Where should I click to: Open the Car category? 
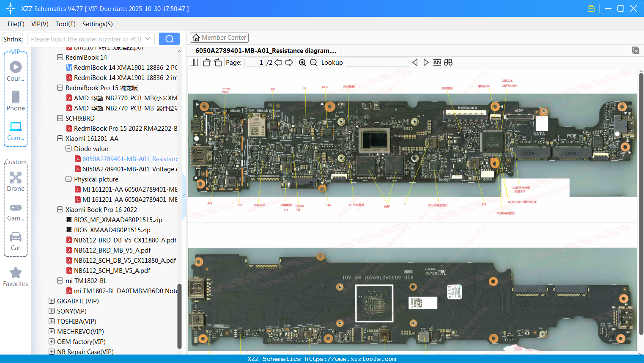pos(16,241)
